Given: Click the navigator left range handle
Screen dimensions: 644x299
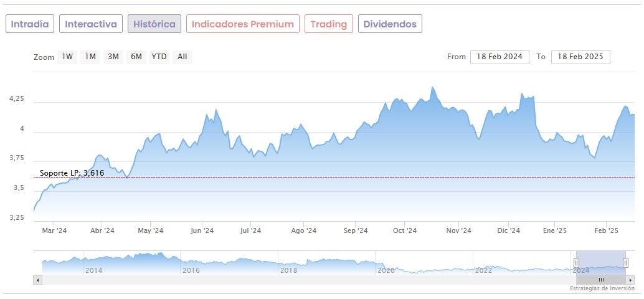Looking at the screenshot, I should click(x=576, y=263).
